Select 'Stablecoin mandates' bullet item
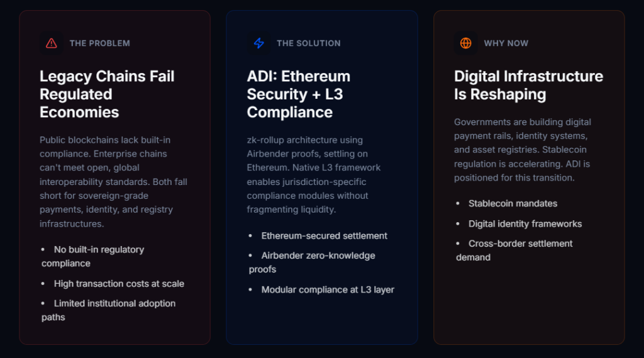This screenshot has width=644, height=358. 513,204
